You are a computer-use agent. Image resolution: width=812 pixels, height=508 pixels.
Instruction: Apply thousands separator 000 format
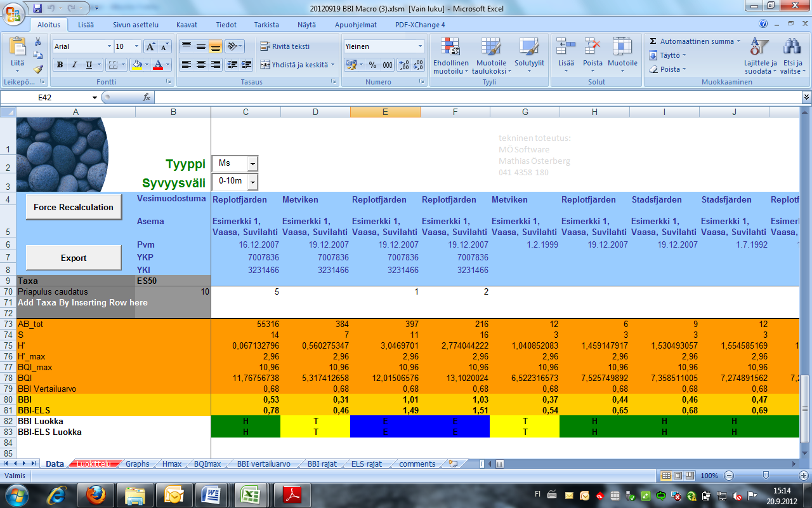click(x=387, y=65)
